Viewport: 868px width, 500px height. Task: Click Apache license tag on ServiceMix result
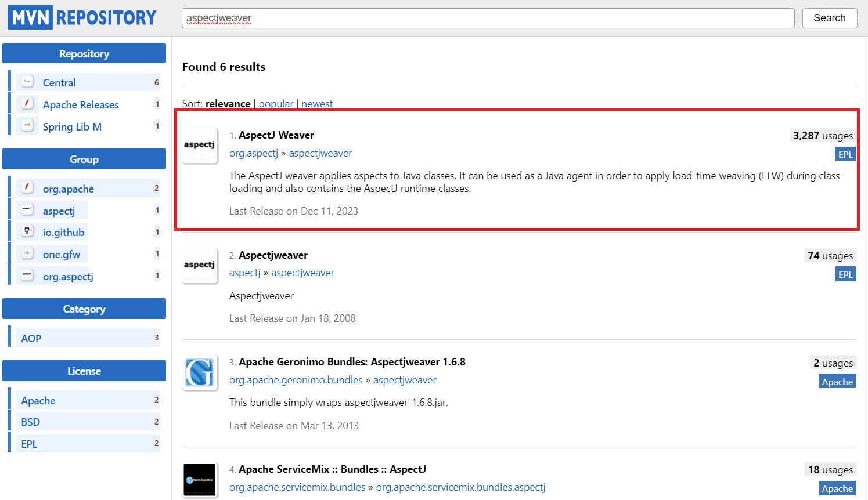click(837, 488)
